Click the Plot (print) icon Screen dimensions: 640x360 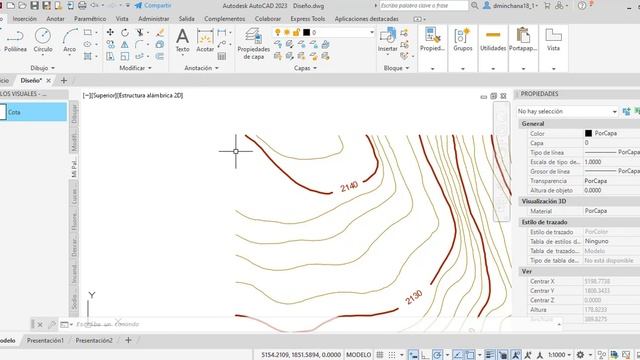(82, 5)
